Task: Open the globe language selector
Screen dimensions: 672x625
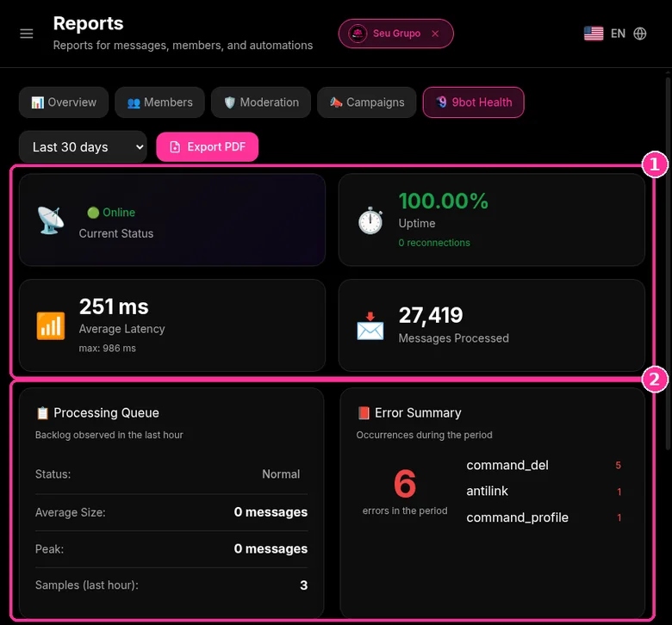Action: click(640, 34)
